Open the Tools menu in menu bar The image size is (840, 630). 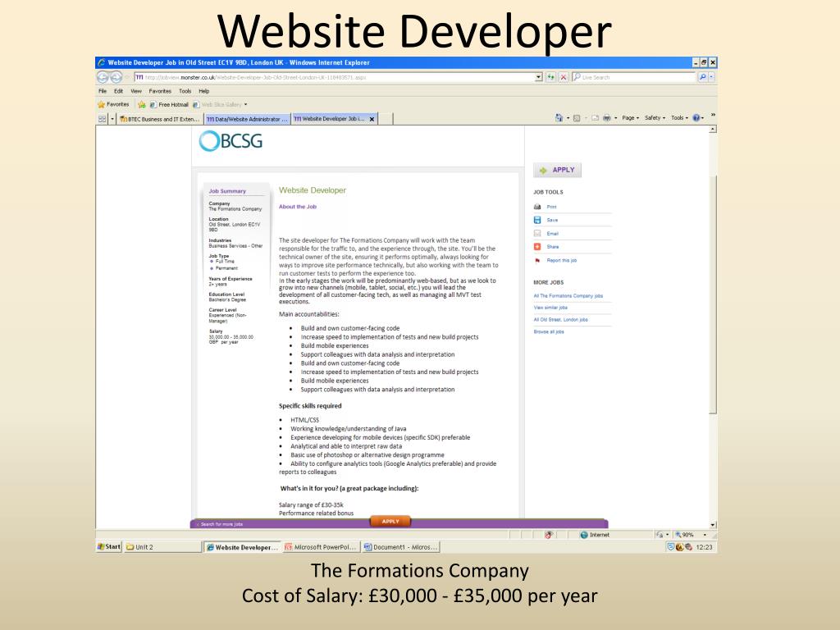pyautogui.click(x=185, y=91)
